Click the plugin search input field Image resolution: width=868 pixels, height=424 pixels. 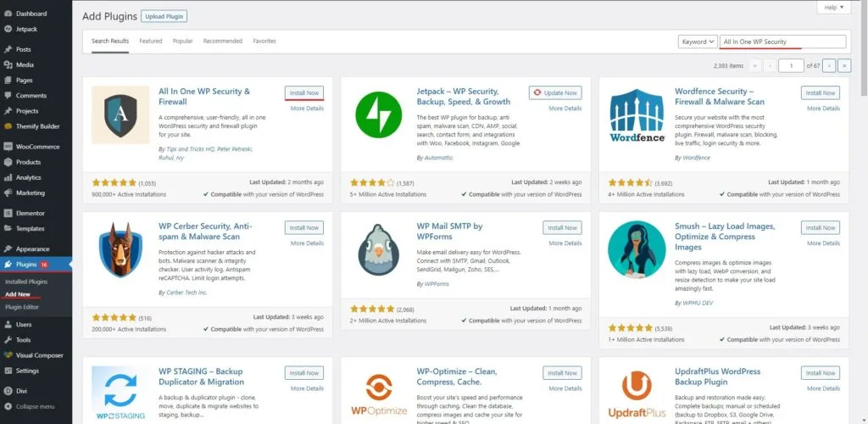782,42
